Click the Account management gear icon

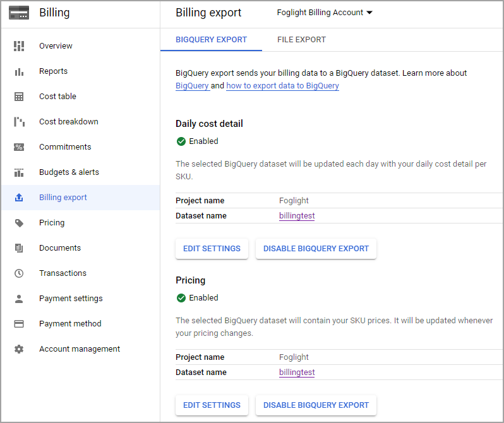pos(19,349)
